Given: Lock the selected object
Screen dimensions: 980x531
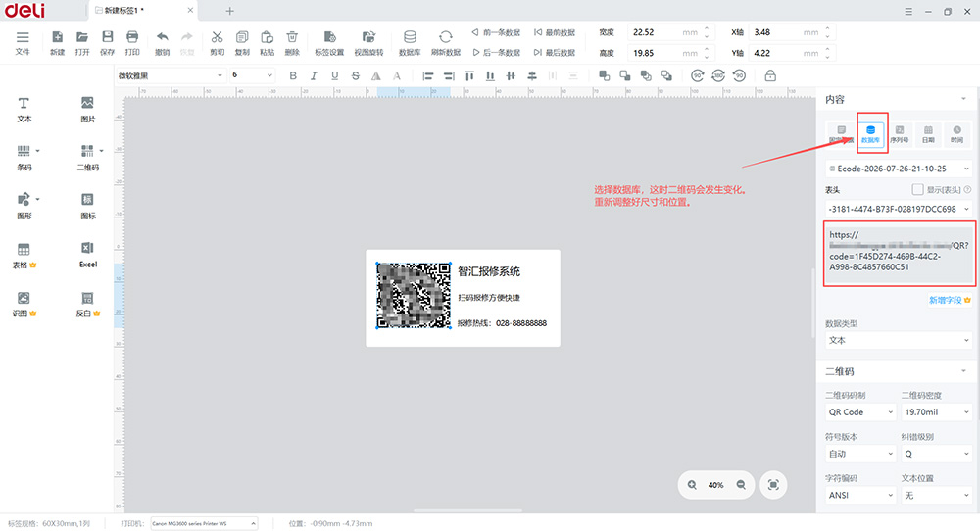Looking at the screenshot, I should coord(770,75).
